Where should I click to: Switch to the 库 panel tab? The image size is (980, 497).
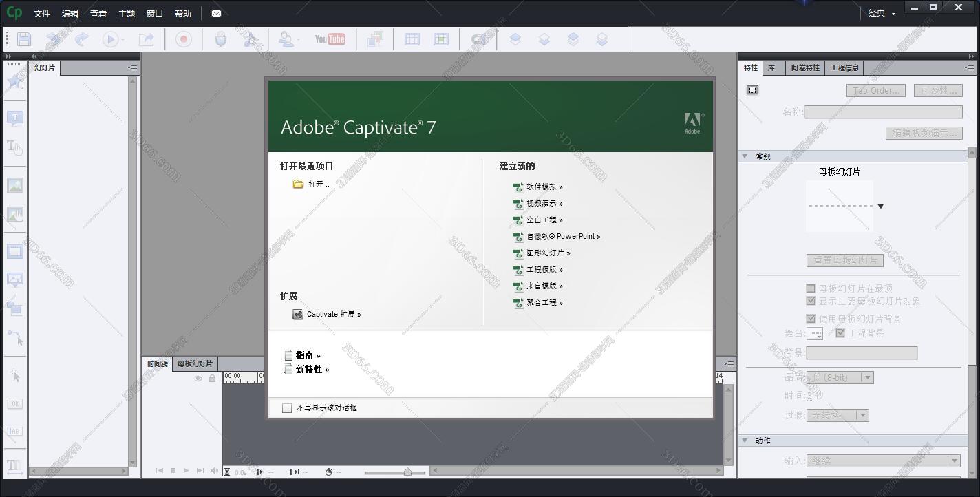point(772,67)
